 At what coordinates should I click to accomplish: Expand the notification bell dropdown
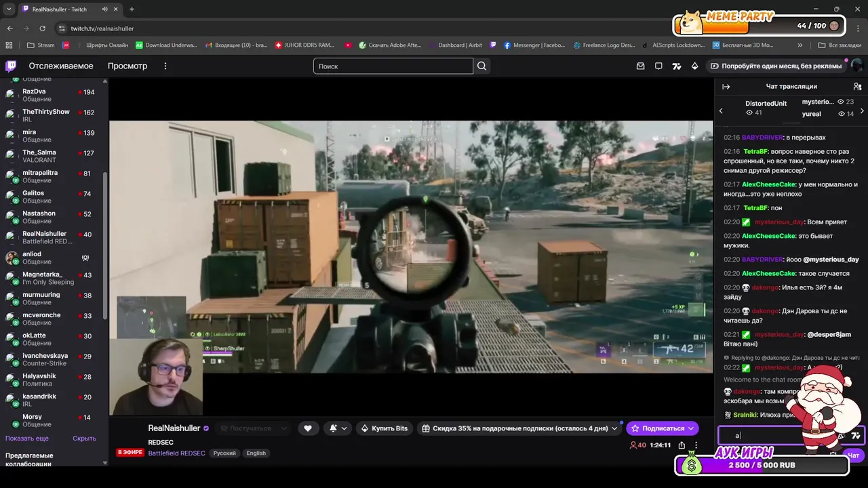[x=338, y=428]
